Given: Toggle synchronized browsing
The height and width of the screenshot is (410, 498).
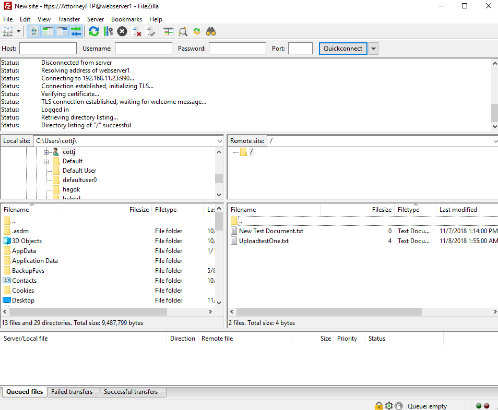Looking at the screenshot, I should (x=197, y=32).
